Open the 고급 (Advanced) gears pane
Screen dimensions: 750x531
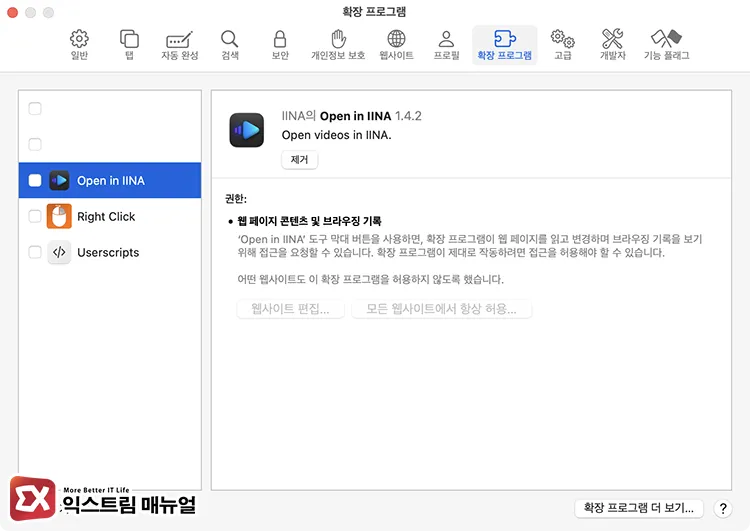pyautogui.click(x=562, y=45)
